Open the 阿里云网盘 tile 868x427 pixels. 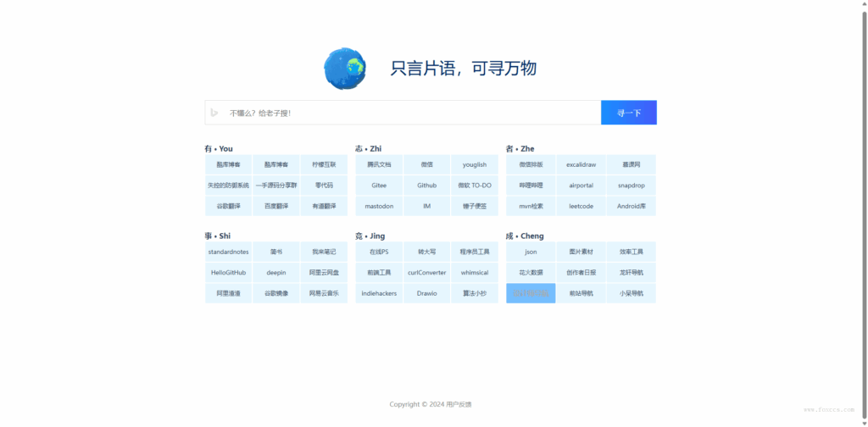click(324, 273)
